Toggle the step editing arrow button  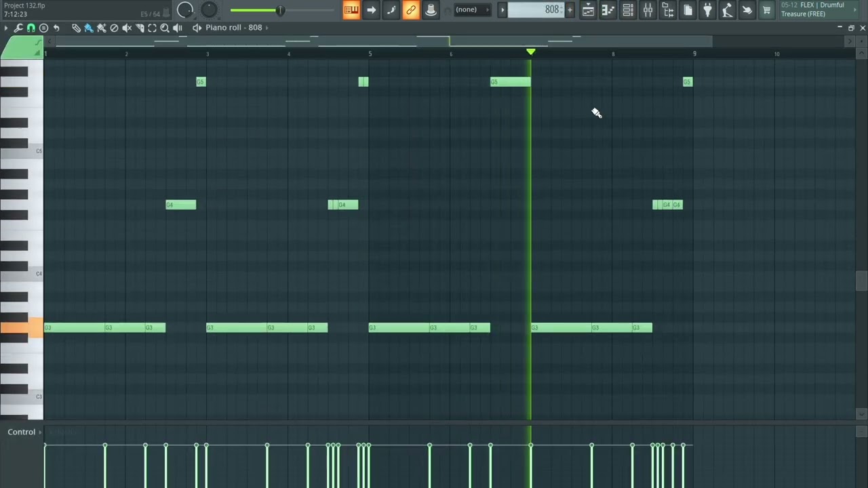click(x=371, y=9)
